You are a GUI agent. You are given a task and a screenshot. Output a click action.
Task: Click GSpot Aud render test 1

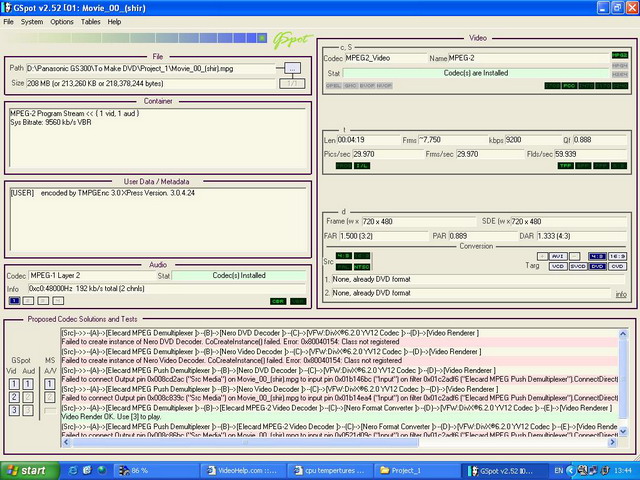28,384
